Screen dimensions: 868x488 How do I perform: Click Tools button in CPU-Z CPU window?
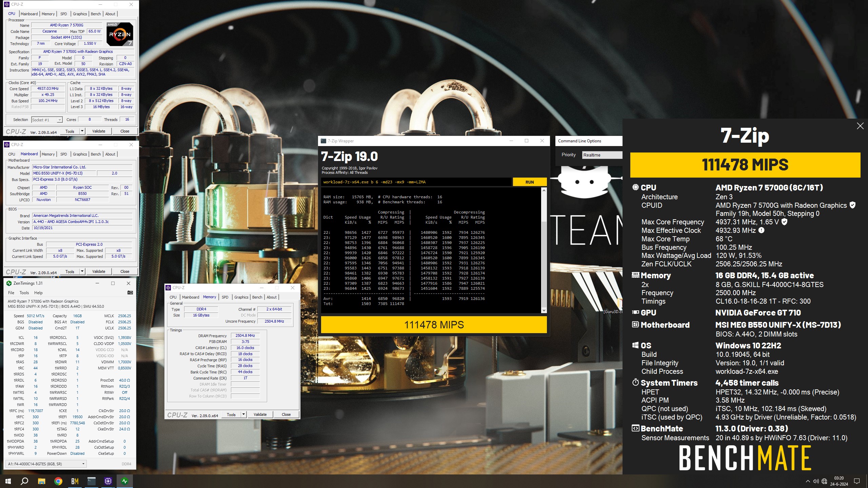tap(70, 131)
